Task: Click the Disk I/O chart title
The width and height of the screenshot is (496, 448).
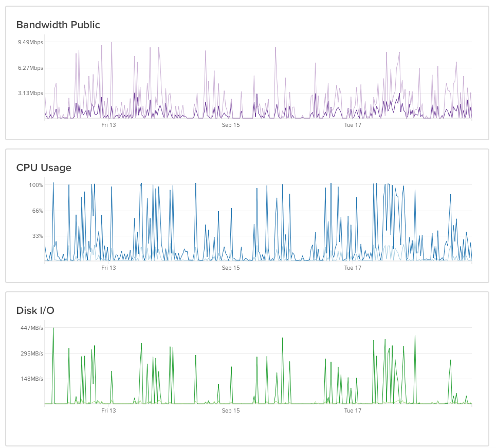Action: (x=34, y=310)
